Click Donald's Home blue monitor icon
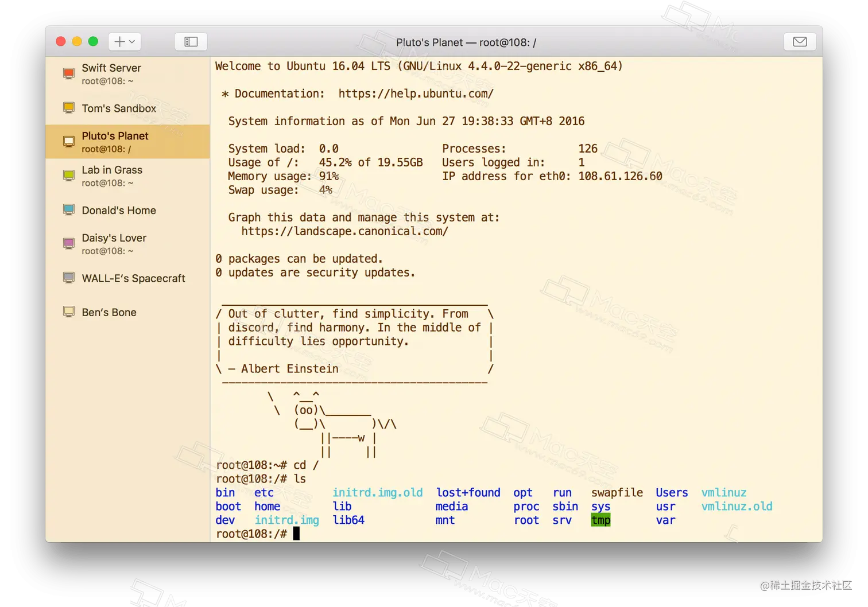Screen dimensions: 868x607 coord(69,210)
